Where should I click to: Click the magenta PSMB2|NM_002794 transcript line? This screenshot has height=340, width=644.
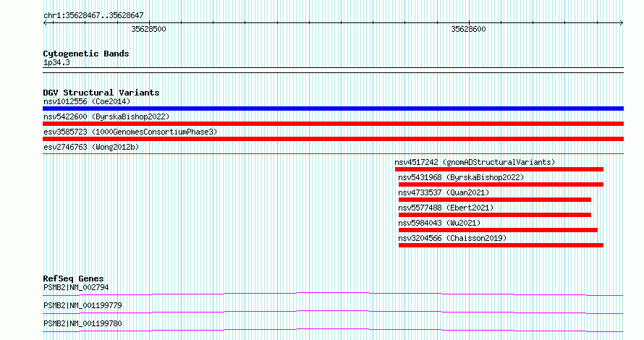point(333,294)
